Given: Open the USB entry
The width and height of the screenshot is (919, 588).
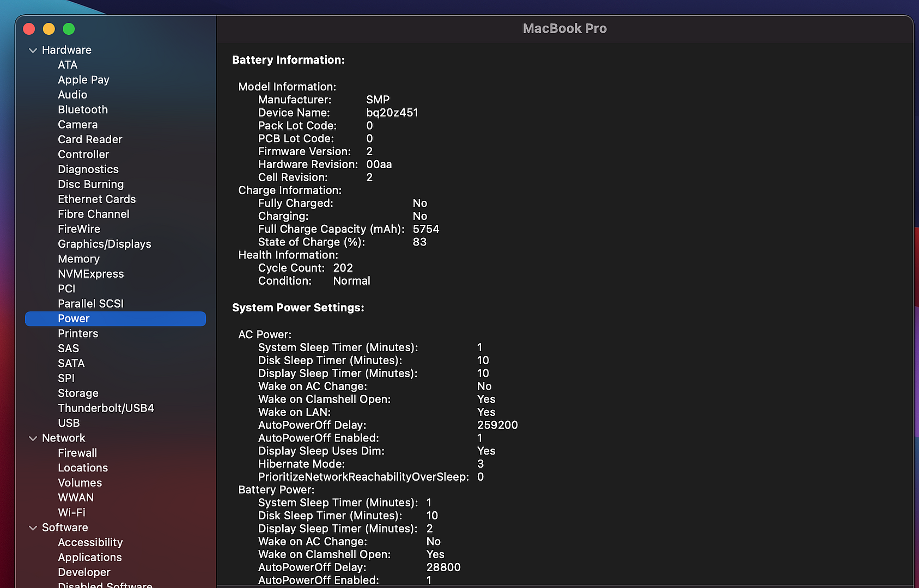Looking at the screenshot, I should click(69, 423).
